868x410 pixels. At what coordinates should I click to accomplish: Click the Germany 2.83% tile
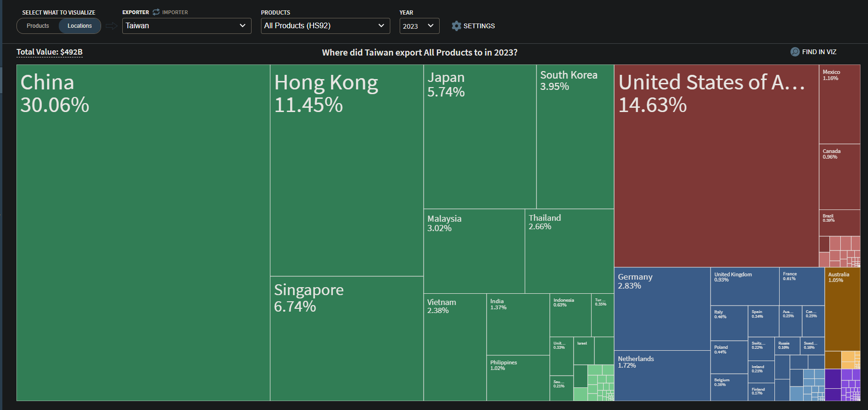662,309
